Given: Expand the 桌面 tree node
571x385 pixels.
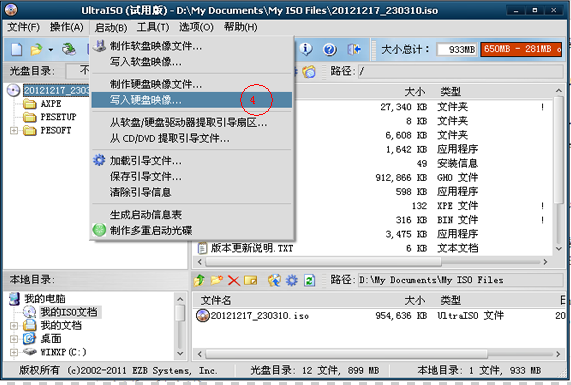Looking at the screenshot, I should [x=14, y=339].
